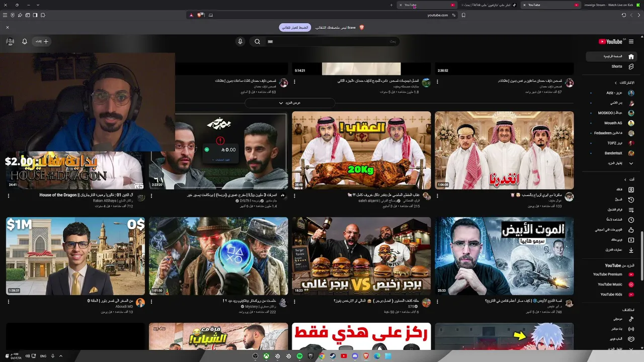Open Home in the YouTube sidebar
This screenshot has height=362, width=644.
tap(612, 56)
